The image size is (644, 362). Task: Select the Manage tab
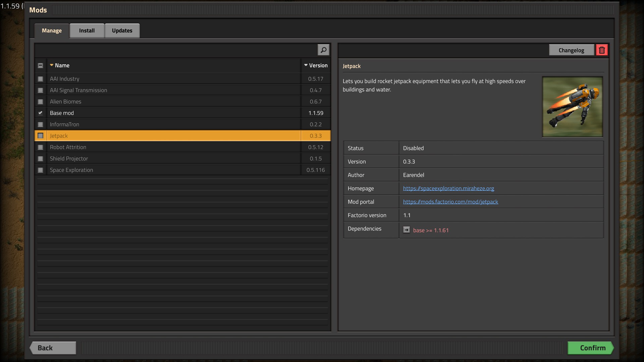pos(52,31)
